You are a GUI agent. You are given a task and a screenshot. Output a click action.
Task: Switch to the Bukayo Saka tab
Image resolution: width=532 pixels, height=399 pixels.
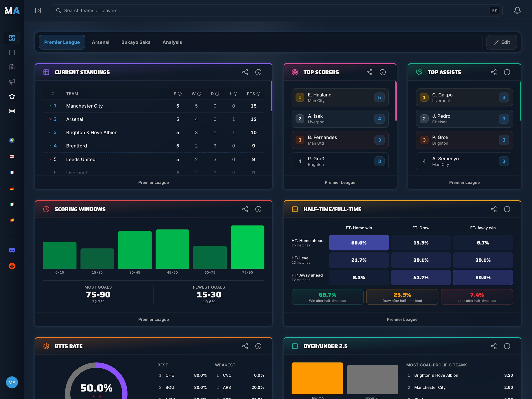136,42
